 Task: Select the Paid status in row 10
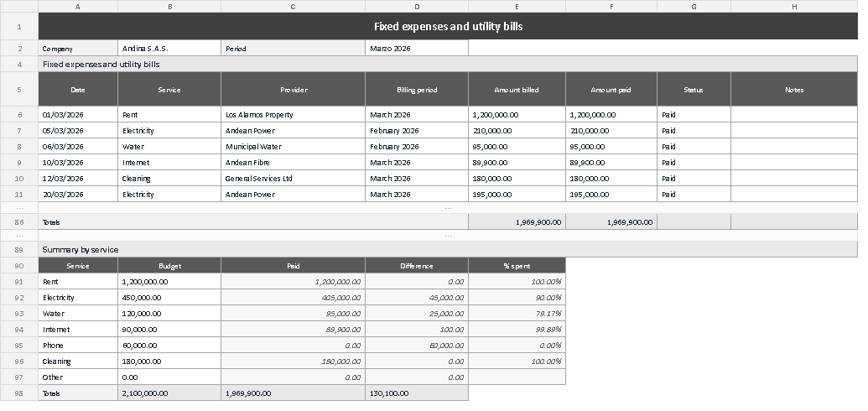[694, 179]
